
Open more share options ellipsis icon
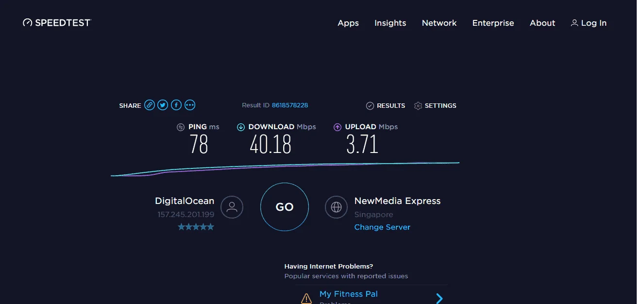tap(190, 105)
